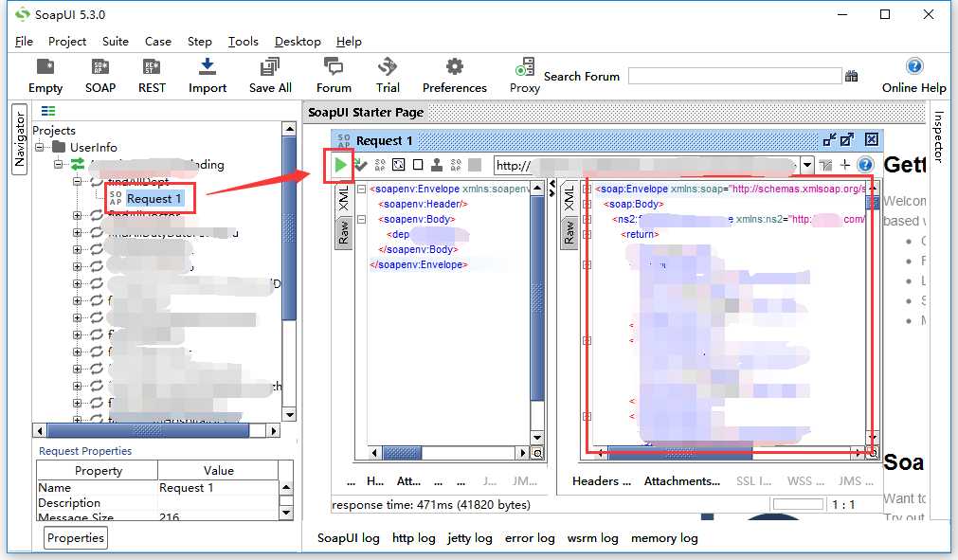Click add assertion checkmark icon in request toolbar
958x560 pixels.
(x=360, y=165)
